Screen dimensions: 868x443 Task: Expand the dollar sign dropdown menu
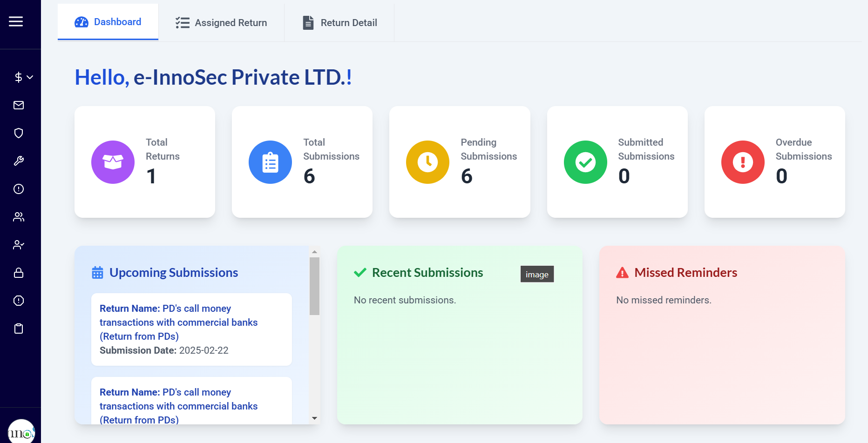[x=23, y=77]
